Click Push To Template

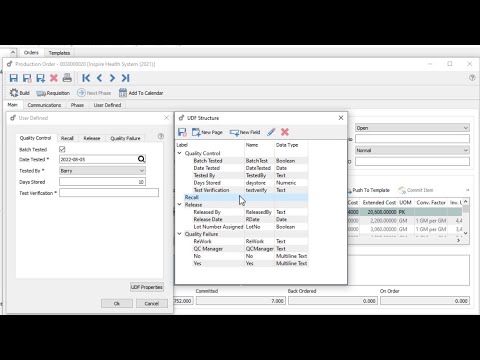tap(368, 190)
